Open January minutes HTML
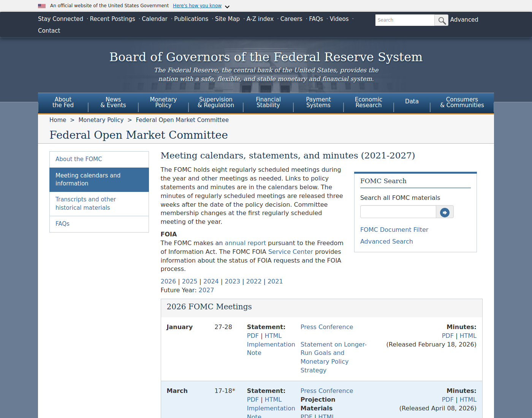 coord(468,336)
